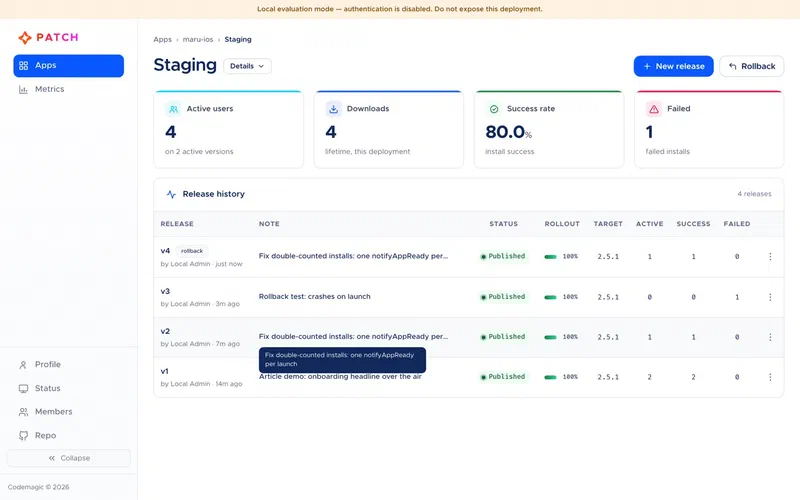Click the NOTE column header
The image size is (800, 500).
coord(269,224)
